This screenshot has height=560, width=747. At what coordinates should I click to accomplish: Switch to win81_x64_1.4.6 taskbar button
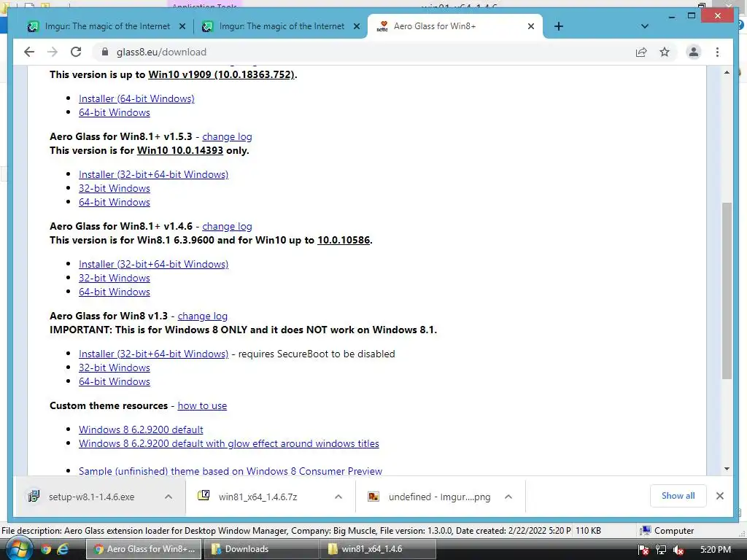click(378, 549)
